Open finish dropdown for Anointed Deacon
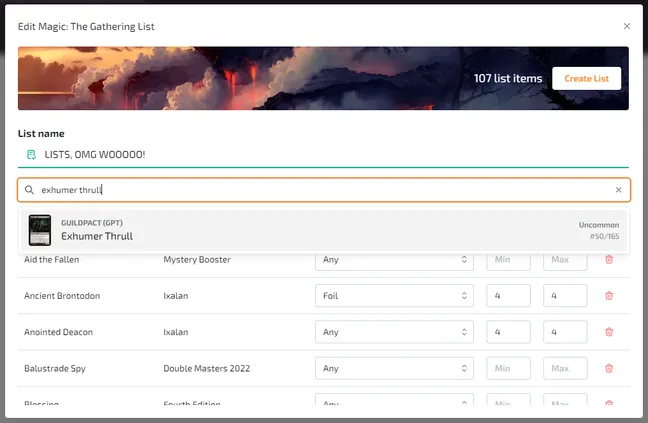 (x=394, y=332)
